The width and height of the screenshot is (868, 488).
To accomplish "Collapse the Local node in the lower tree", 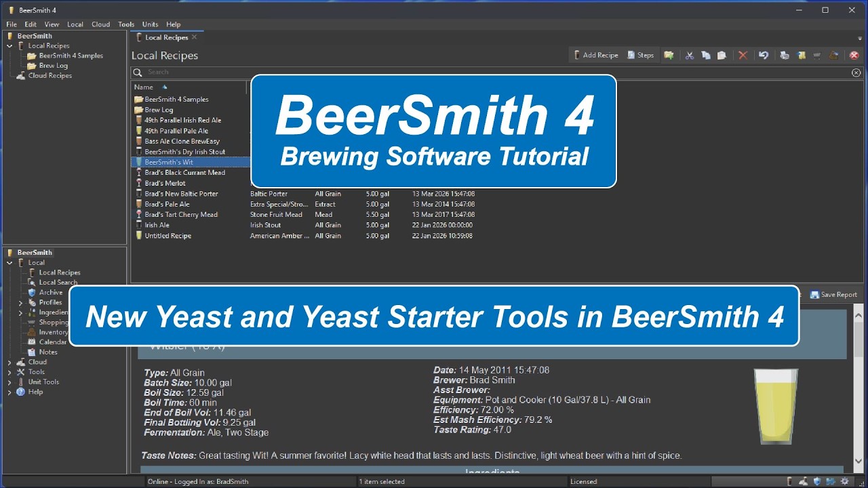I will (9, 262).
